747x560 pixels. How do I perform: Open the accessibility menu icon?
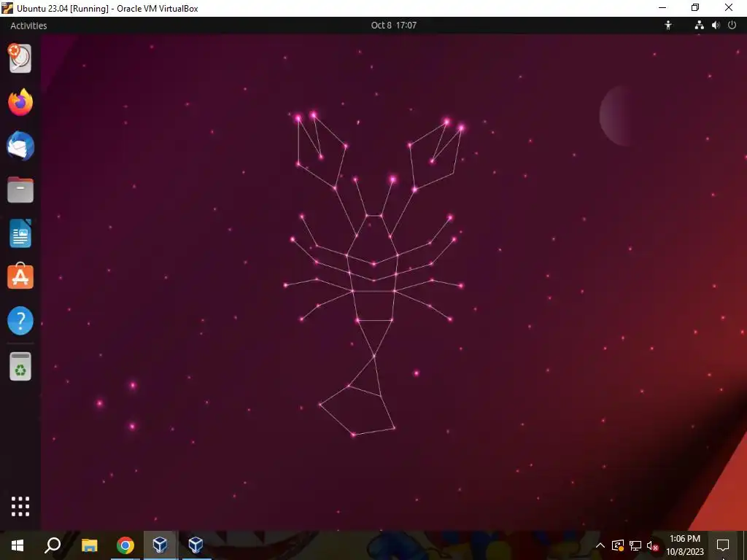pyautogui.click(x=668, y=26)
